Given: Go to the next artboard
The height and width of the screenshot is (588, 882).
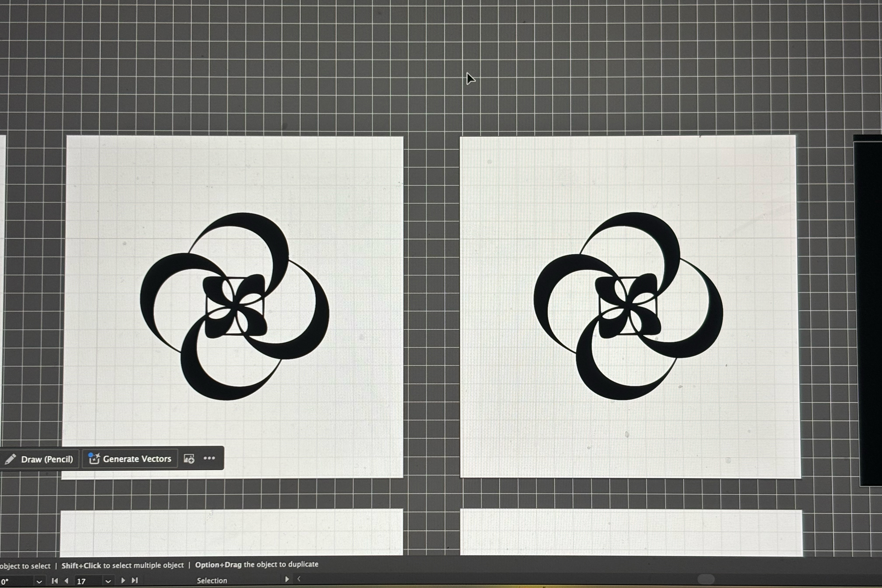Looking at the screenshot, I should click(x=123, y=580).
